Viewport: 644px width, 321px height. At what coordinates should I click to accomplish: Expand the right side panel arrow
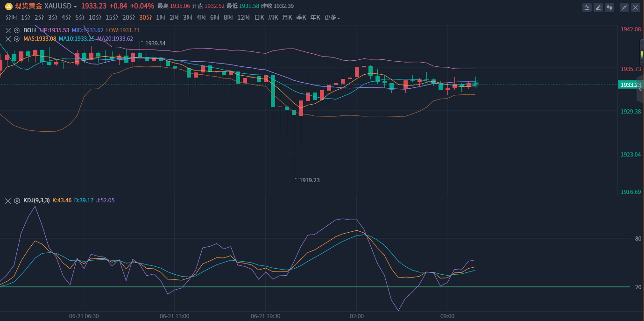pyautogui.click(x=640, y=89)
